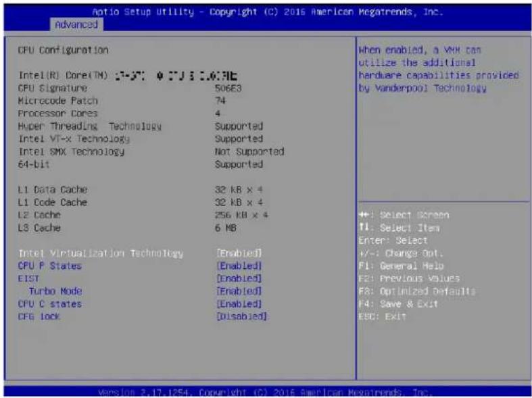Click the F4: Save & Exit hint
This screenshot has height=398, width=532.
pyautogui.click(x=398, y=304)
